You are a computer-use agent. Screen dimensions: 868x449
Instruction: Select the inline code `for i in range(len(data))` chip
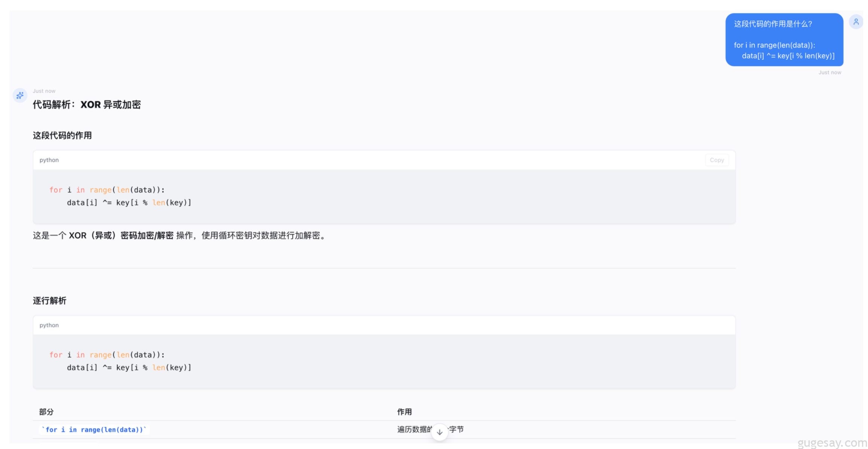click(x=94, y=429)
